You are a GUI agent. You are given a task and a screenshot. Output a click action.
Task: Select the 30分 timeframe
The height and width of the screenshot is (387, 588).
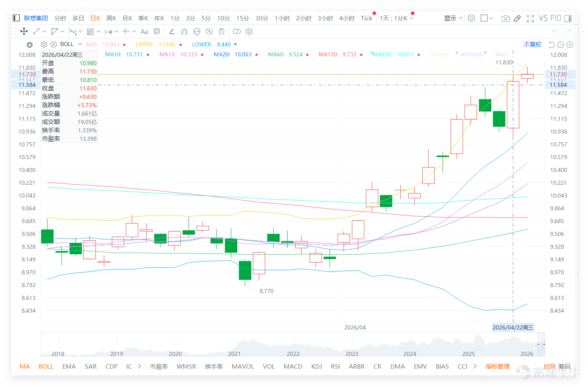tap(262, 18)
